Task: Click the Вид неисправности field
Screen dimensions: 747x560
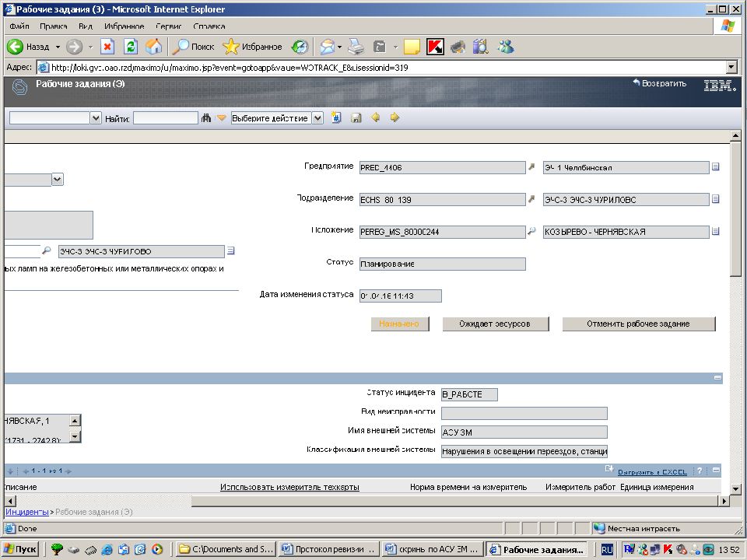Action: pos(524,413)
